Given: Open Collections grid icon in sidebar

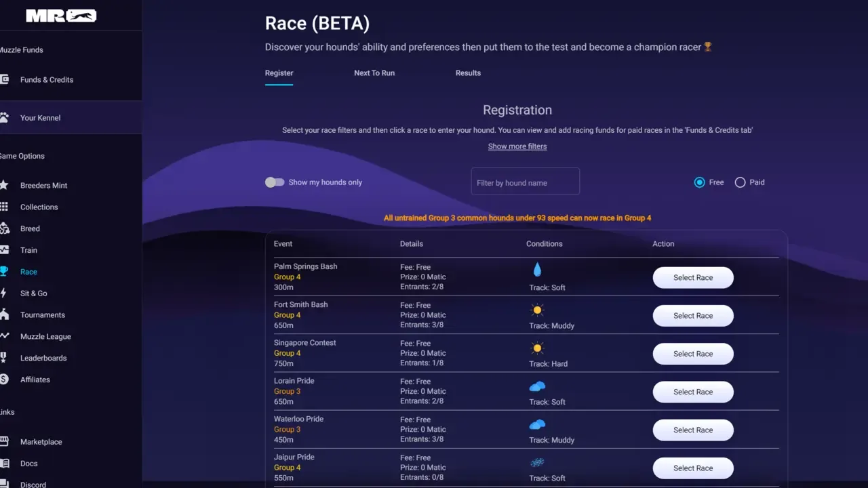Looking at the screenshot, I should point(4,207).
